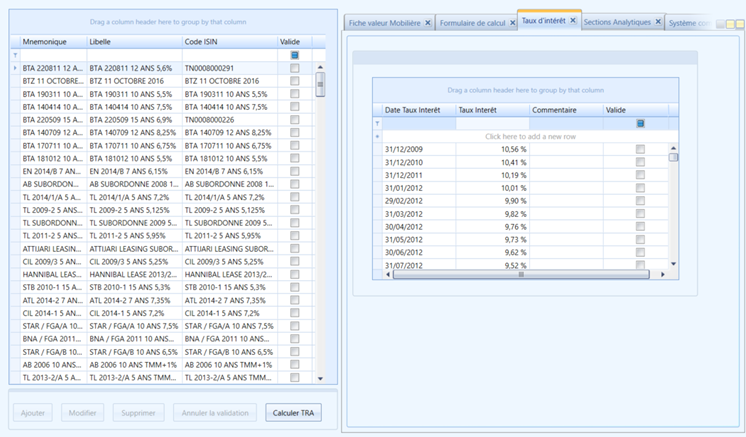Close the Taux d'intérêt tab
This screenshot has height=437, width=746.
(573, 20)
